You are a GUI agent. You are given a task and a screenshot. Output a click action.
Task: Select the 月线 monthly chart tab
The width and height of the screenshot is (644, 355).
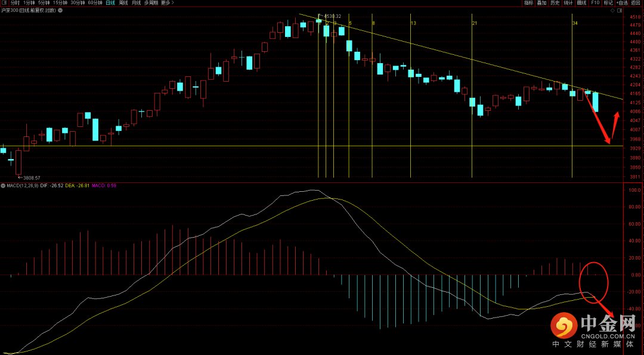tap(137, 3)
